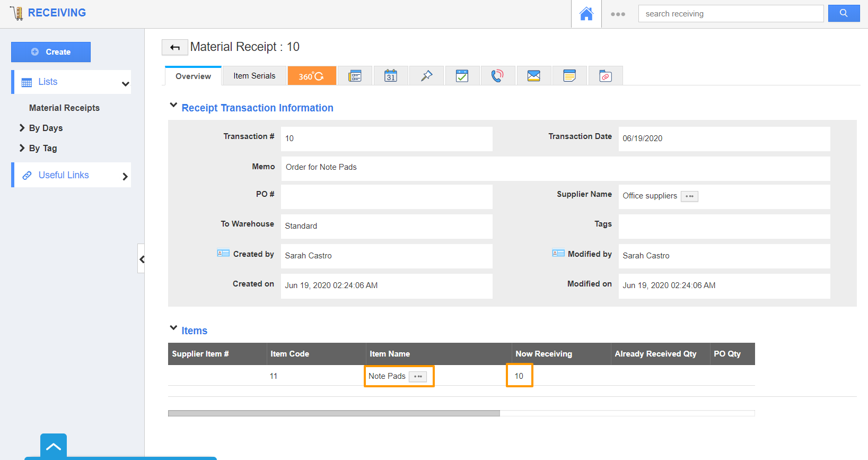This screenshot has height=460, width=868.
Task: Click the search magnifier button
Action: point(843,13)
